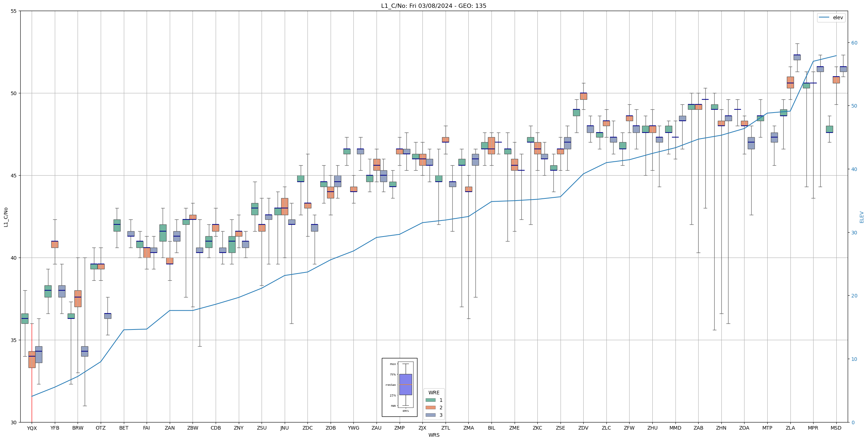Click the JNU station tick label
868x441 pixels.
pyautogui.click(x=284, y=428)
